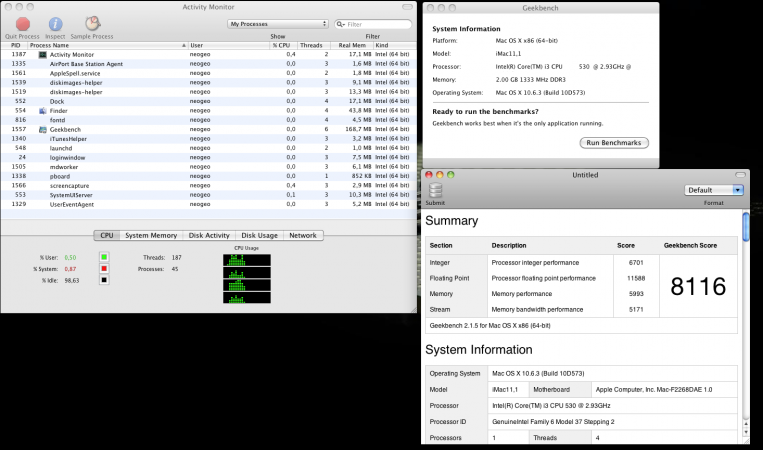Click the black % Idle color swatch
This screenshot has width=763, height=450.
pyautogui.click(x=104, y=280)
